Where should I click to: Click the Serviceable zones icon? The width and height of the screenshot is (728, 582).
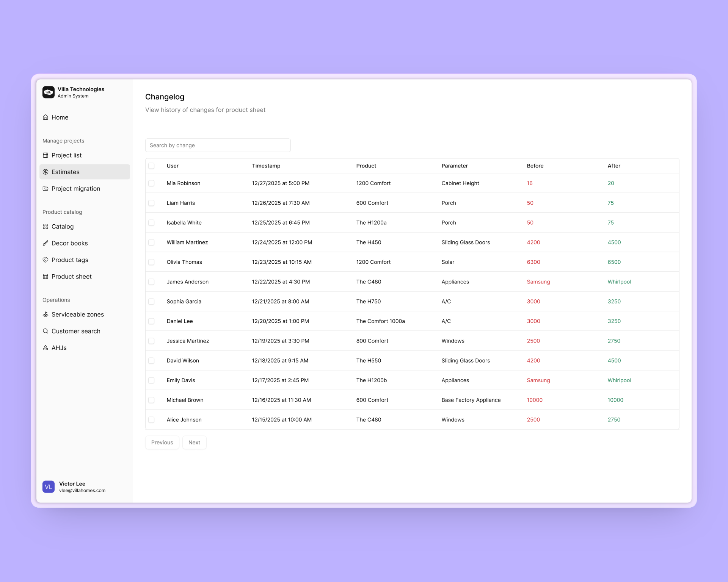click(x=45, y=314)
